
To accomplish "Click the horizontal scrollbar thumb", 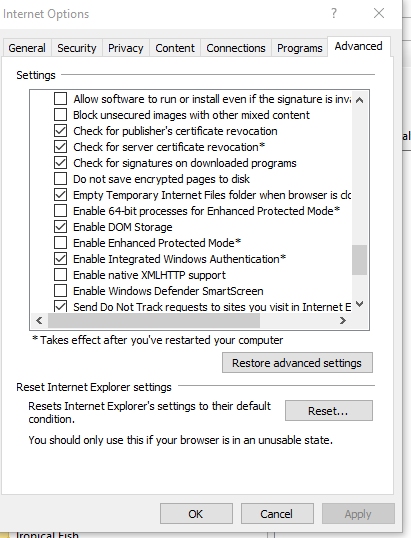I will [x=154, y=320].
